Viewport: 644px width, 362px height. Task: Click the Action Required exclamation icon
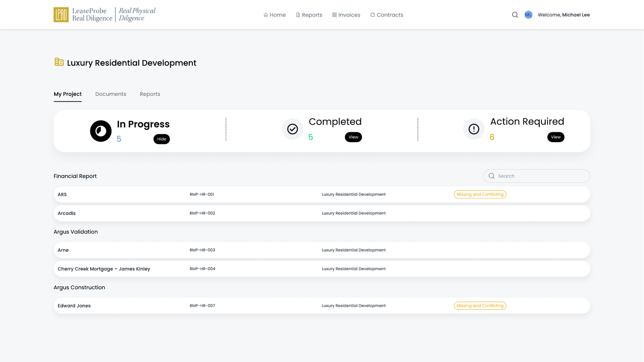474,129
